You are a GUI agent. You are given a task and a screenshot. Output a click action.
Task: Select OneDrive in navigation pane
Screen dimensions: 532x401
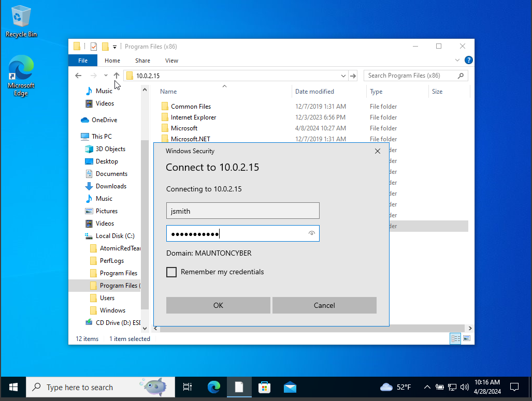pyautogui.click(x=104, y=120)
